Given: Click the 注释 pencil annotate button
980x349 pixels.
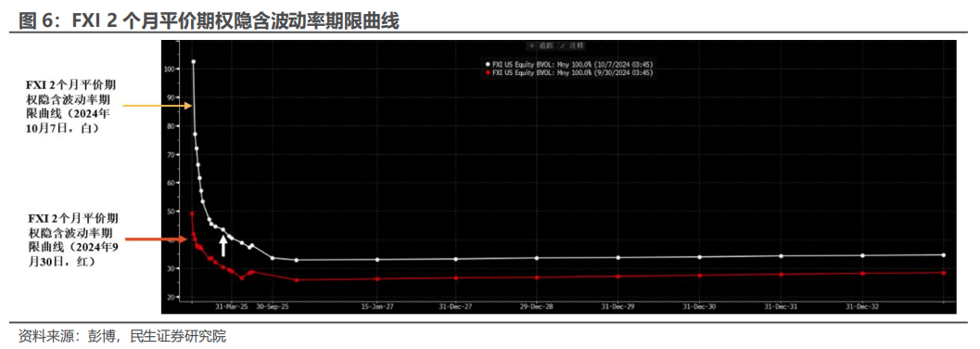Looking at the screenshot, I should [x=572, y=45].
